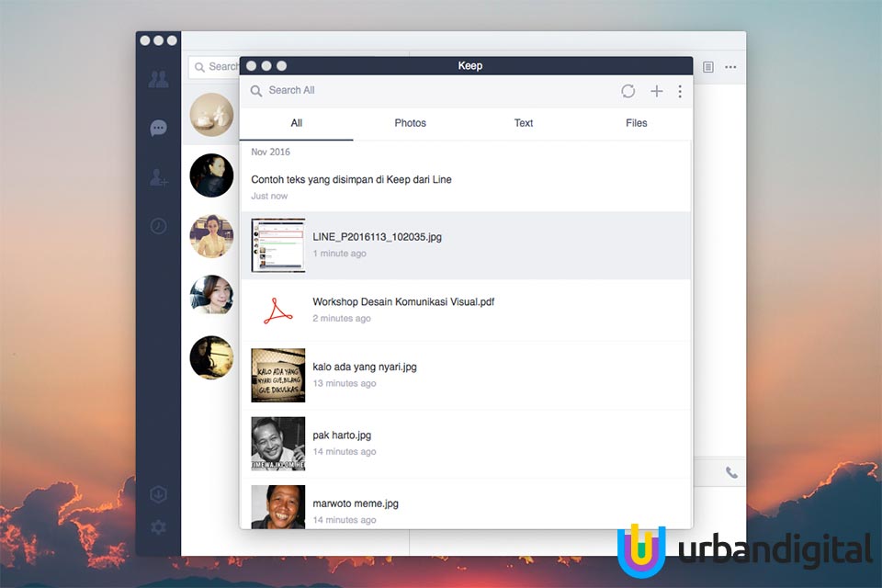Screen dimensions: 882x588
Task: Switch to the Photos tab in Keep
Action: click(x=410, y=123)
